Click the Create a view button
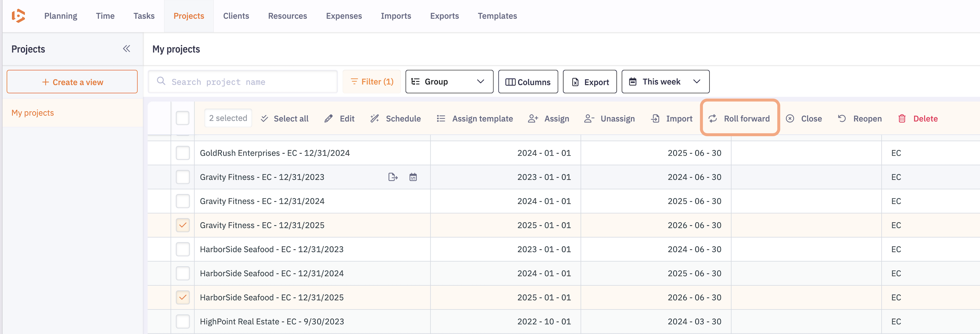 (72, 82)
